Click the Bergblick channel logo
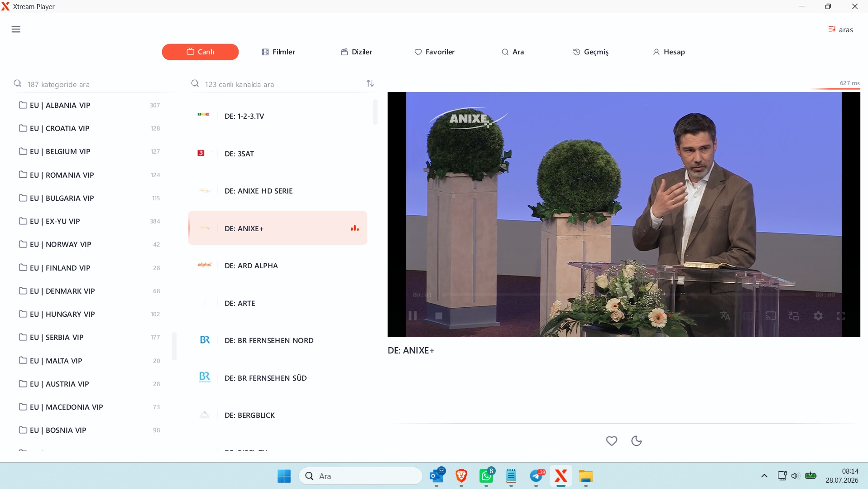The height and width of the screenshot is (489, 868). [x=205, y=415]
